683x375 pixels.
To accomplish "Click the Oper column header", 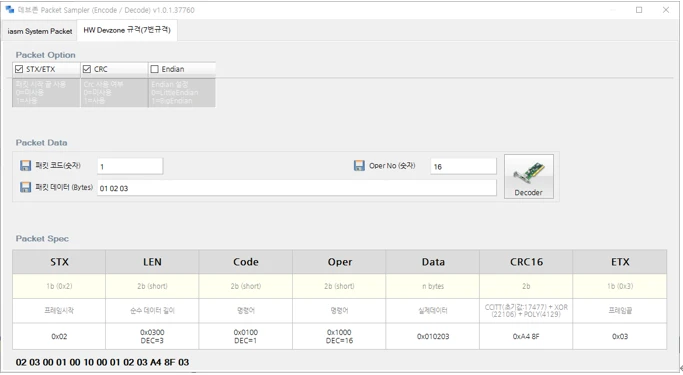I will (339, 262).
